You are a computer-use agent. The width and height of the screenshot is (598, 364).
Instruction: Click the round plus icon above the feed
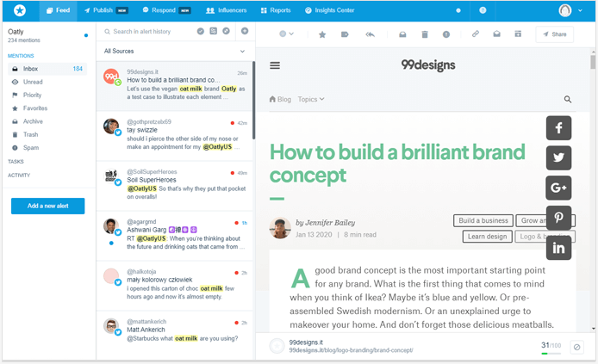(x=245, y=31)
